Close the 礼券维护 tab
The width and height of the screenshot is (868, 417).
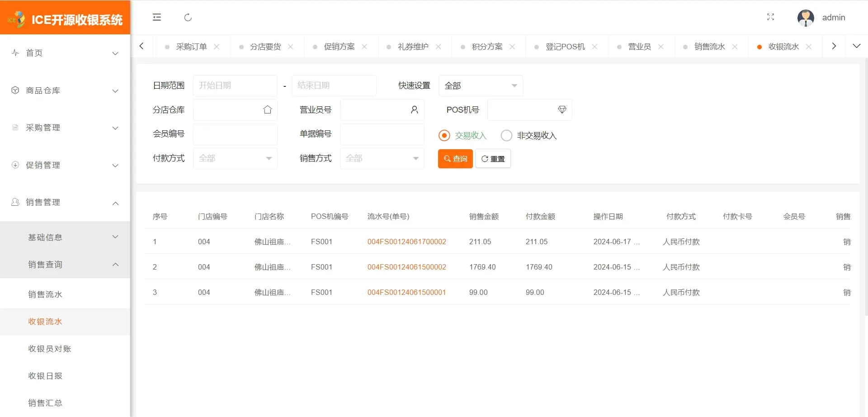pyautogui.click(x=439, y=47)
